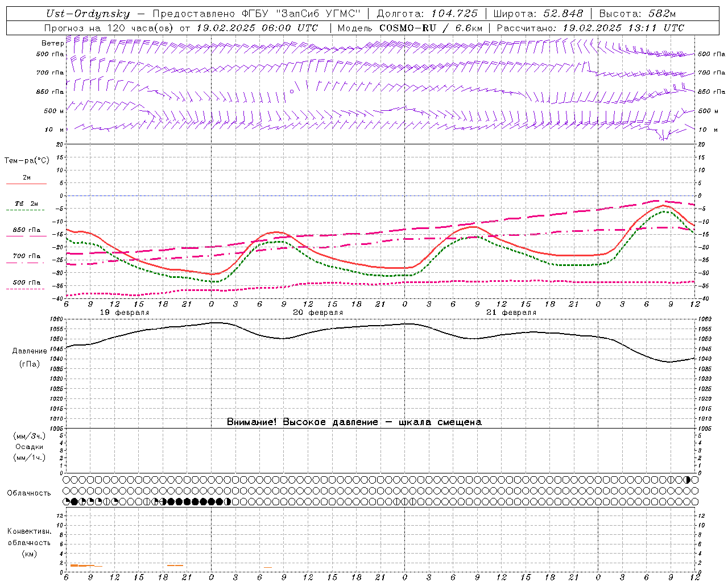728x582 pixels.
Task: Click the 19 февраля date label
Action: [x=125, y=313]
